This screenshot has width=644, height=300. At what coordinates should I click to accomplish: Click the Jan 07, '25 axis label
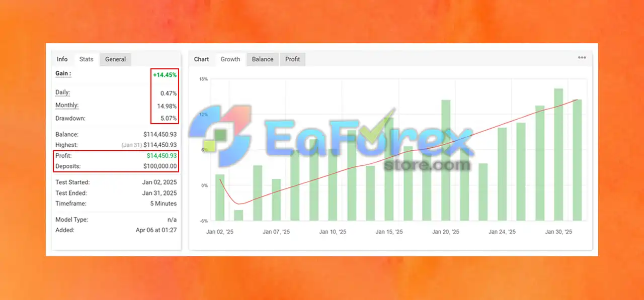[x=276, y=232]
